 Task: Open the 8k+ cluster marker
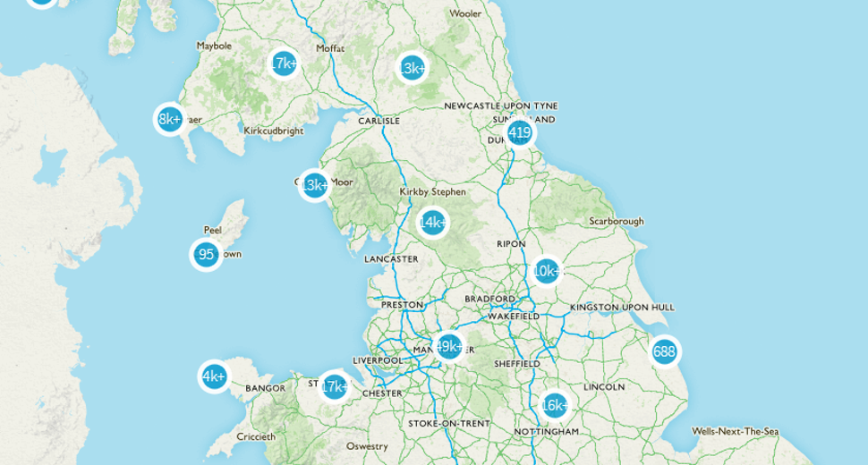169,119
